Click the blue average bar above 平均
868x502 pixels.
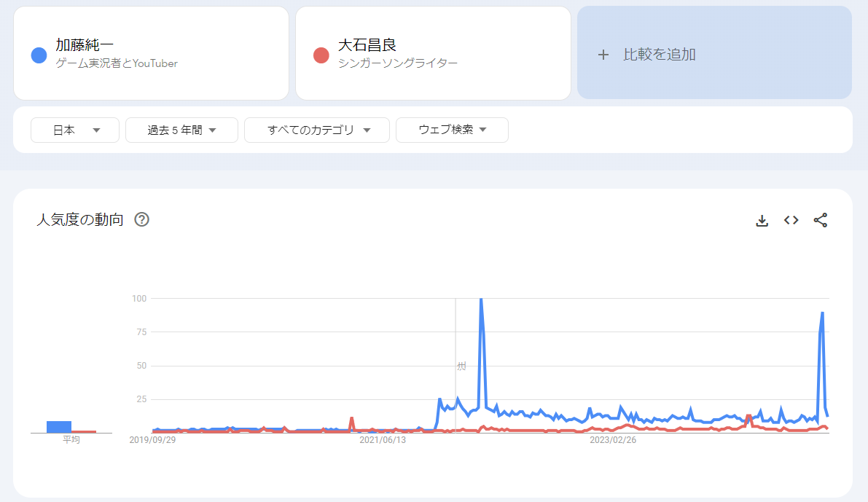(59, 426)
